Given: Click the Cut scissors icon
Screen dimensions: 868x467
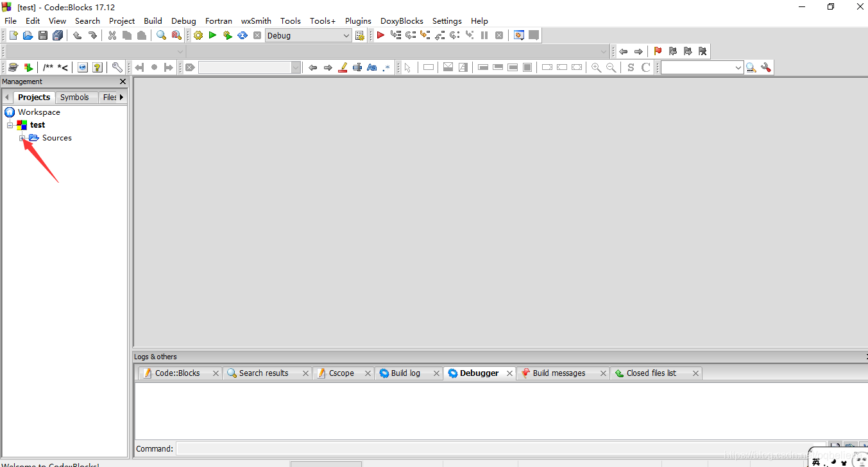Looking at the screenshot, I should coord(112,36).
